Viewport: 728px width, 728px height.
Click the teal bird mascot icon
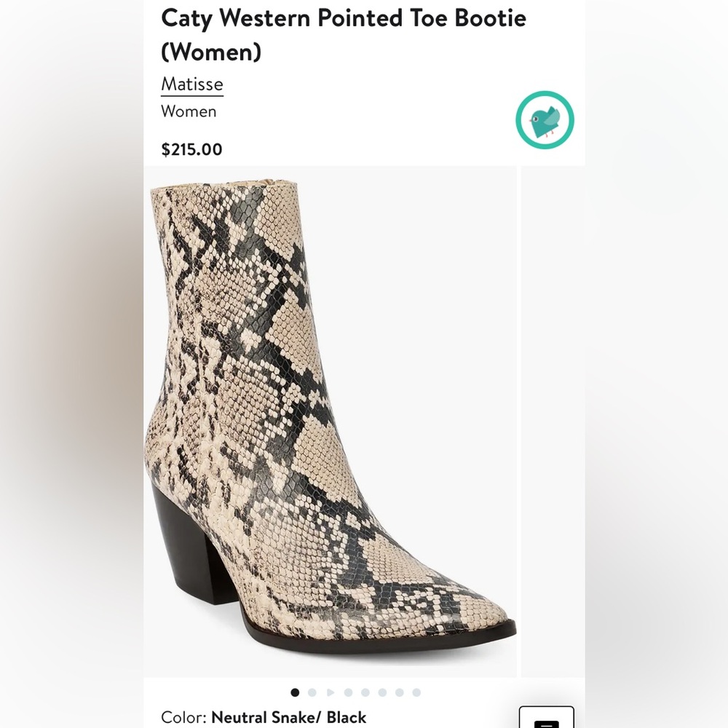coord(545,119)
